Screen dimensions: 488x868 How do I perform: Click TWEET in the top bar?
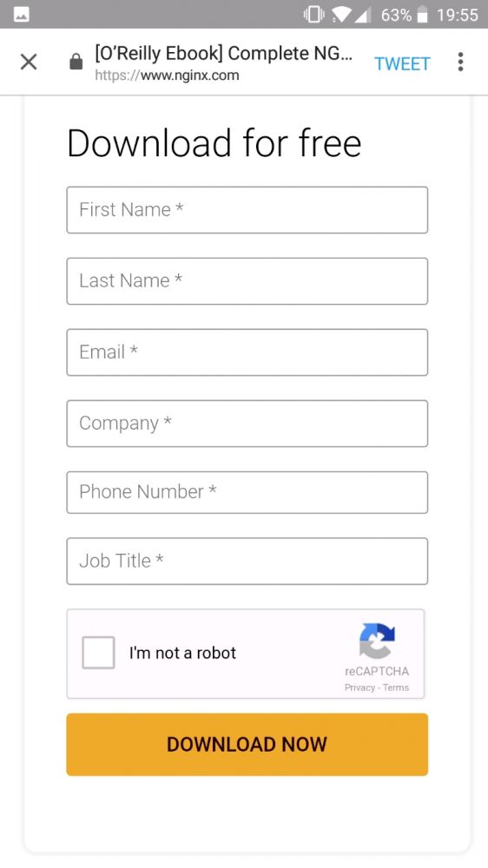(x=402, y=63)
